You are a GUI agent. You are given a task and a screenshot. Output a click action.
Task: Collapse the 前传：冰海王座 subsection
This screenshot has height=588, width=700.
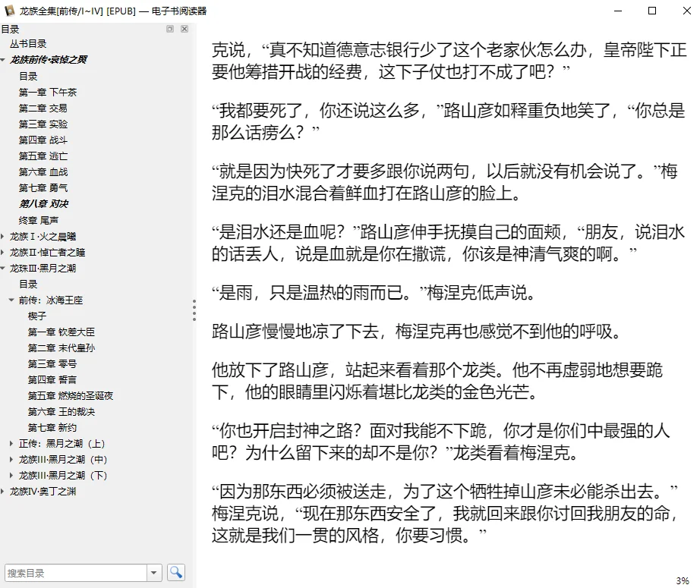coord(11,300)
